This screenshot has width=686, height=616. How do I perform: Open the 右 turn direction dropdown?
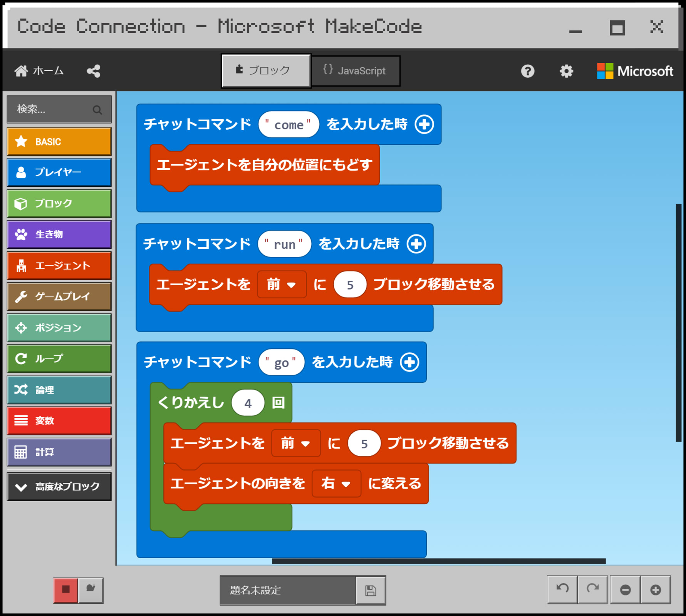pos(336,484)
